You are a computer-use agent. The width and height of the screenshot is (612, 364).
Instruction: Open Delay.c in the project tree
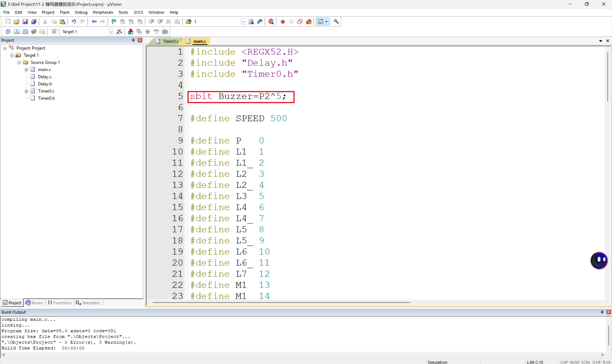(x=44, y=77)
